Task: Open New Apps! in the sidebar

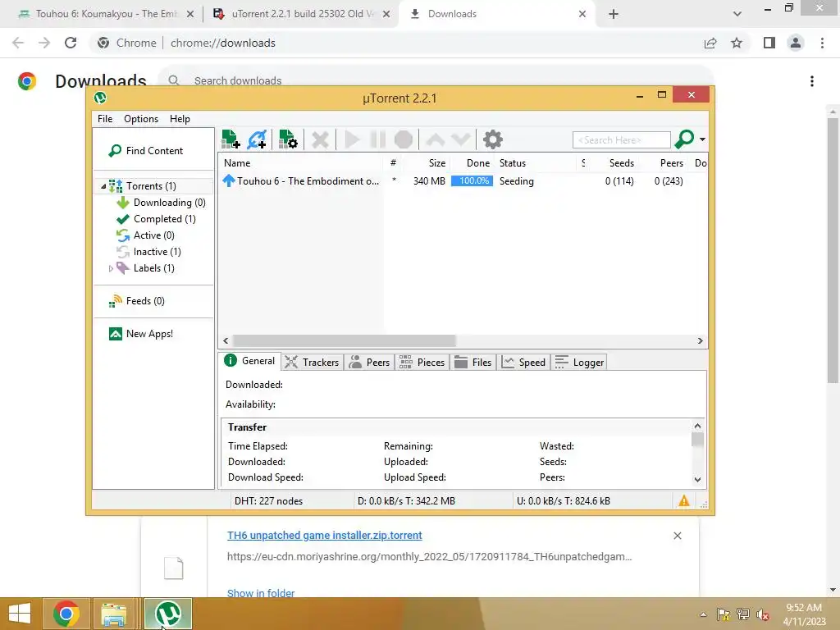Action: pyautogui.click(x=141, y=334)
